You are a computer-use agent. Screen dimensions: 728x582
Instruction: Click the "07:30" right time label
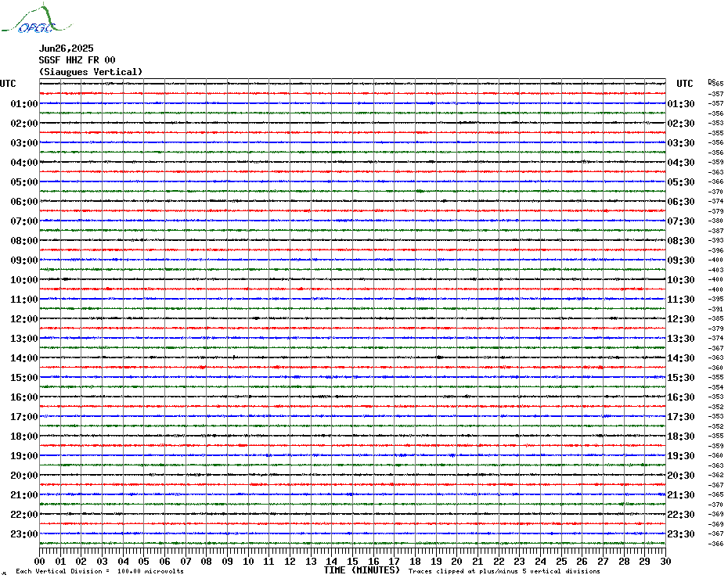(x=681, y=221)
